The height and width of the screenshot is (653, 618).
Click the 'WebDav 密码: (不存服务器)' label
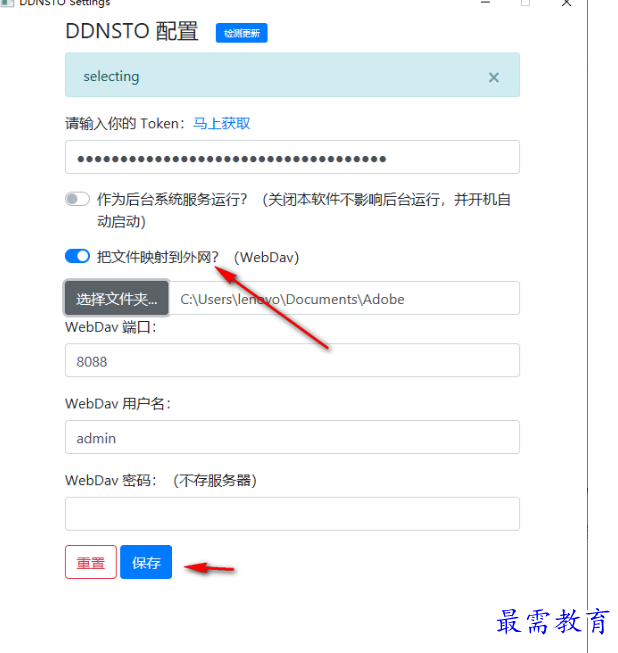(161, 481)
